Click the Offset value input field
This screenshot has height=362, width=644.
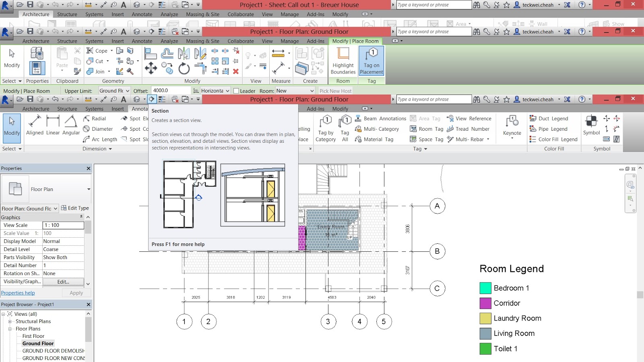tap(171, 91)
